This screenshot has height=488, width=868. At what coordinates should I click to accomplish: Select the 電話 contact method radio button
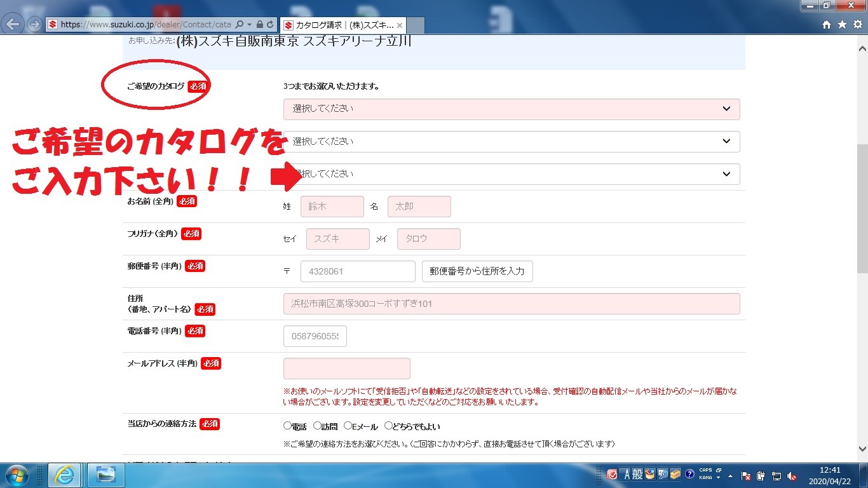tap(287, 426)
